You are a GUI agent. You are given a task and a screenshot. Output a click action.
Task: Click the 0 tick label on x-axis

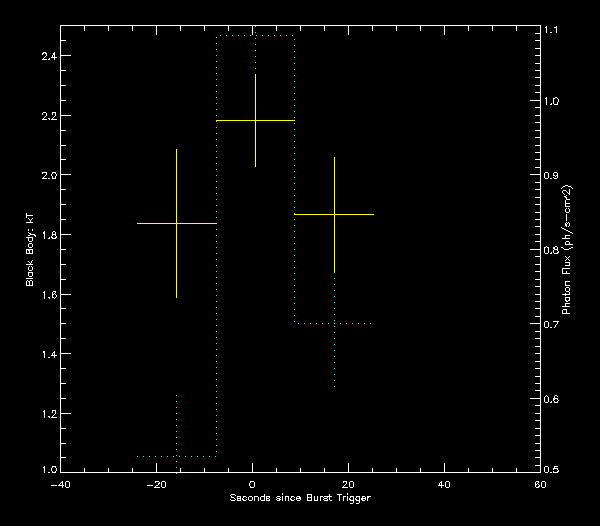[x=252, y=484]
